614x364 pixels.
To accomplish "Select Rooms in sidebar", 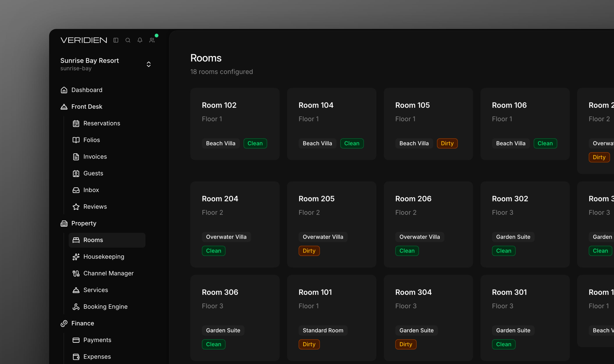I will coord(107,240).
